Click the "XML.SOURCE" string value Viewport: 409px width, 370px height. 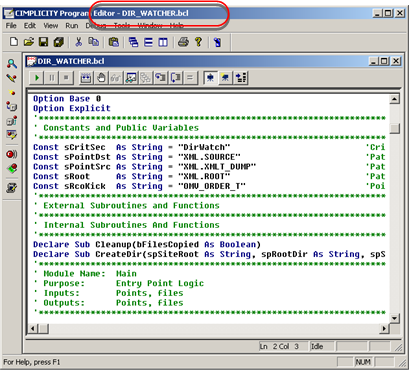tap(209, 157)
